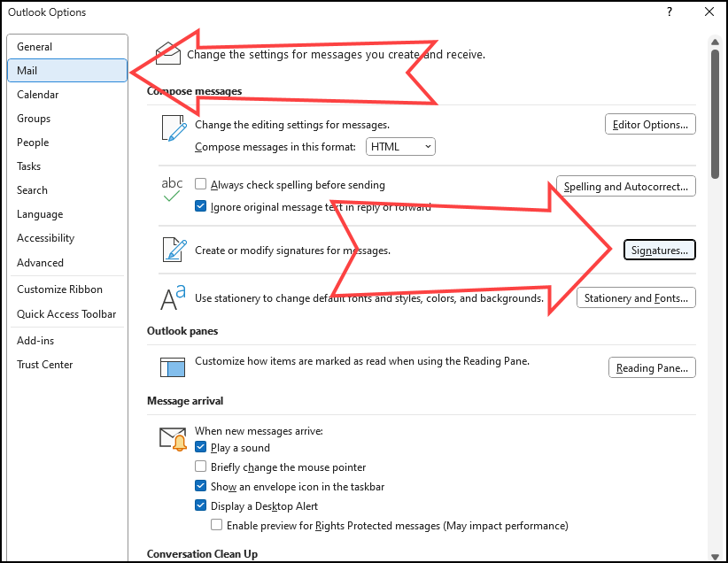
Task: Click the 'When new messages arrive:' label
Action: [x=259, y=431]
